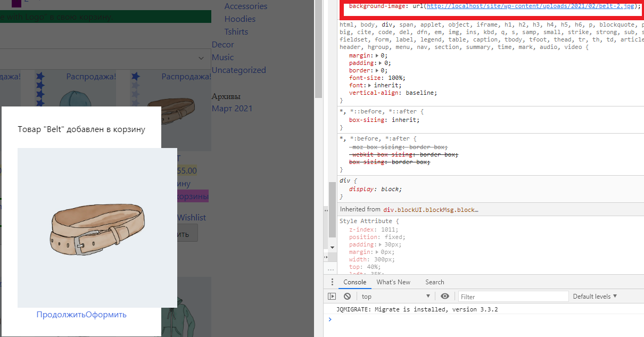Image resolution: width=644 pixels, height=337 pixels.
Task: Expand the padding: 0 shorthand triangle
Action: (381, 63)
